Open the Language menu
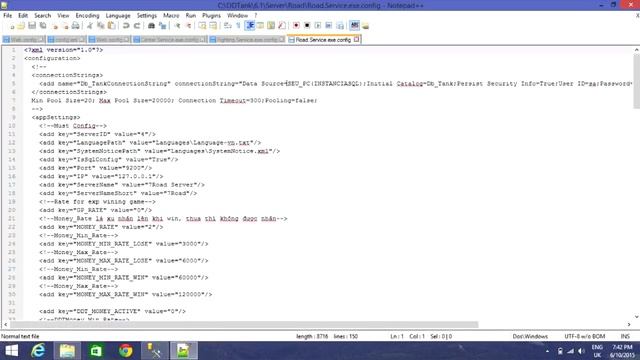 (118, 16)
